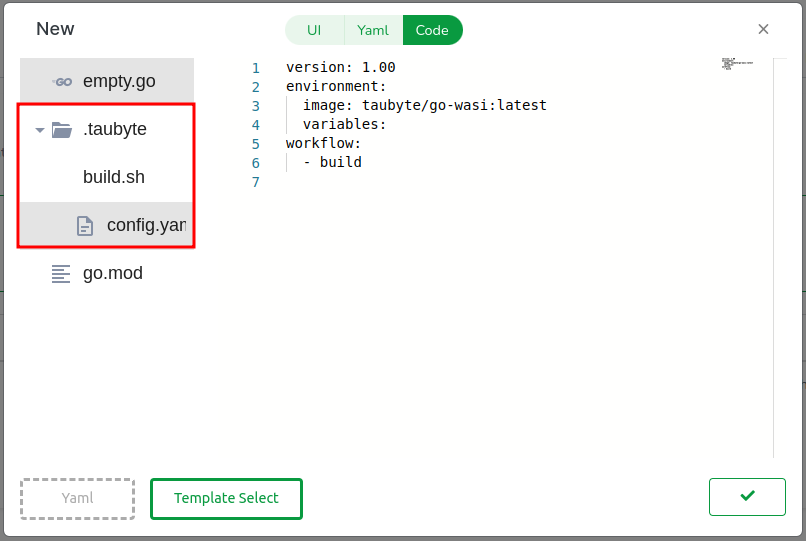Select the Code view tab
The width and height of the screenshot is (806, 541).
click(x=432, y=30)
